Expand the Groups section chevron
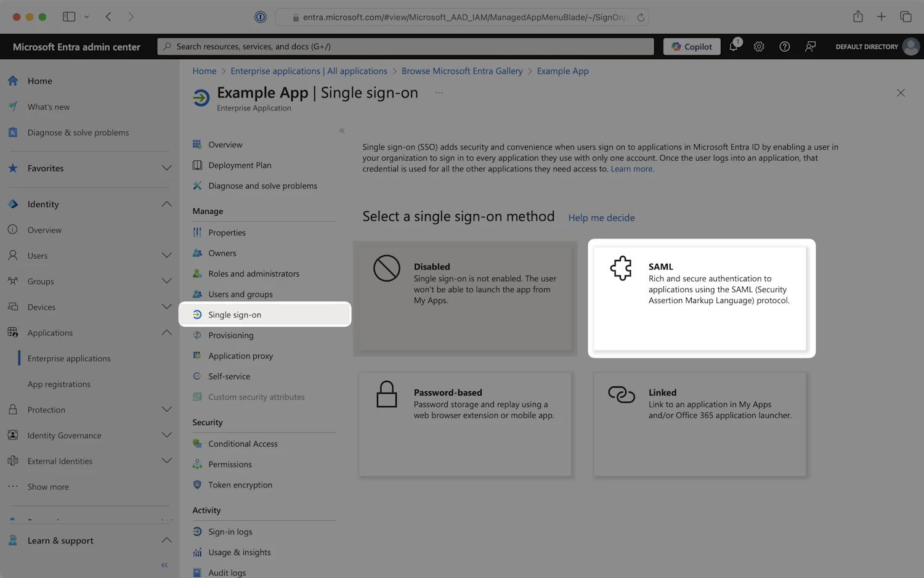Image resolution: width=924 pixels, height=578 pixels. 166,281
